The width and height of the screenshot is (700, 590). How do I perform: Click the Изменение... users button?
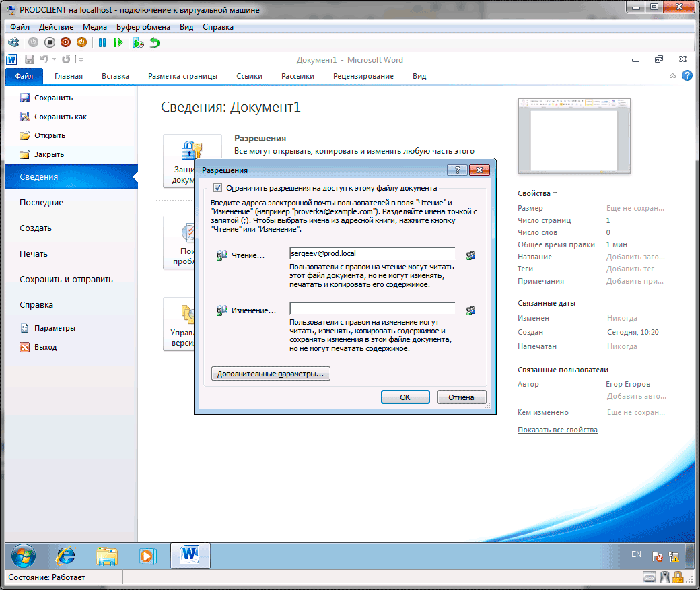pyautogui.click(x=246, y=310)
